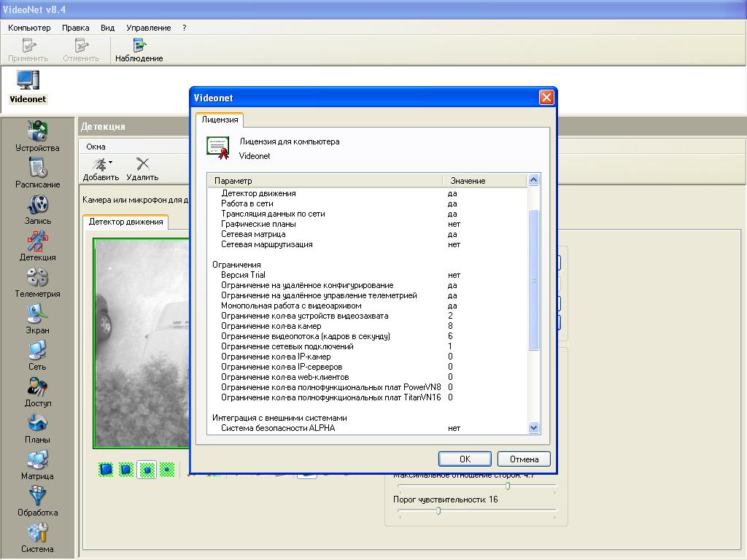Image resolution: width=747 pixels, height=560 pixels.
Task: Select the Версия Trial row
Action: 368,275
